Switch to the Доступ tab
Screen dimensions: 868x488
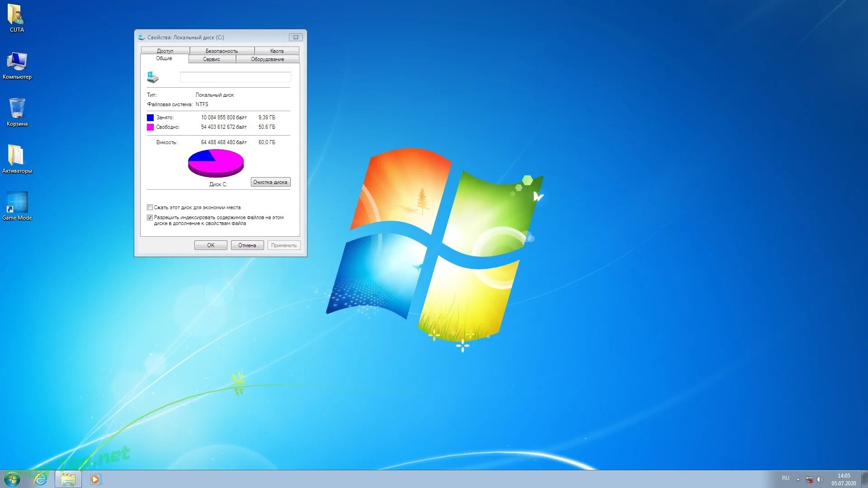coord(165,51)
